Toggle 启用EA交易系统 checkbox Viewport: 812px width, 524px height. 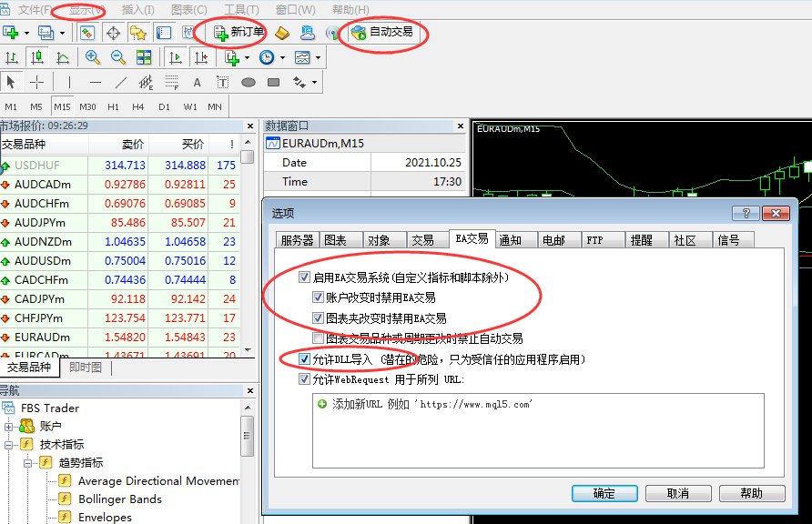click(304, 277)
